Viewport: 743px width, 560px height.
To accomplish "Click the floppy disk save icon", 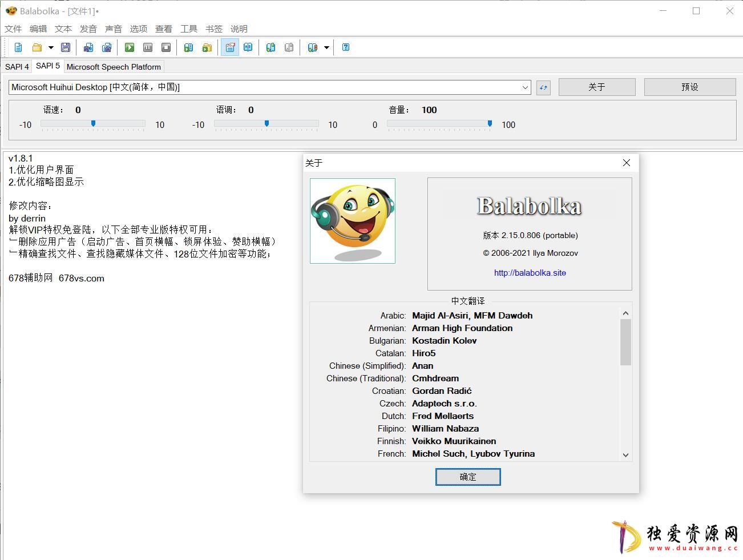I will (x=66, y=47).
